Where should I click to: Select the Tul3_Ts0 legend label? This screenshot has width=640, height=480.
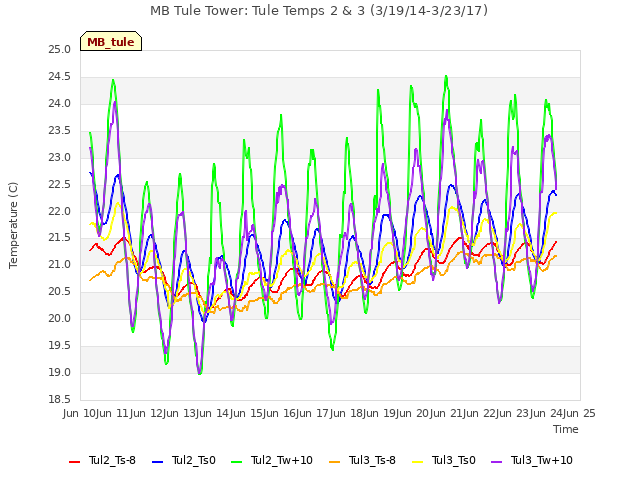454,460
